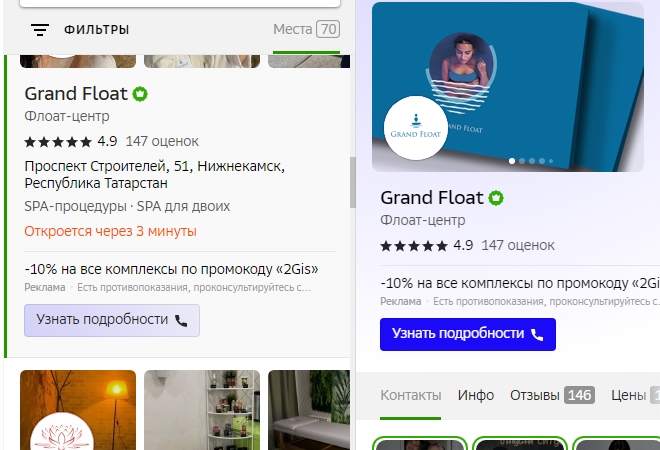Screen dimensions: 660x450
Task: Open the filters icon
Action: tap(40, 30)
